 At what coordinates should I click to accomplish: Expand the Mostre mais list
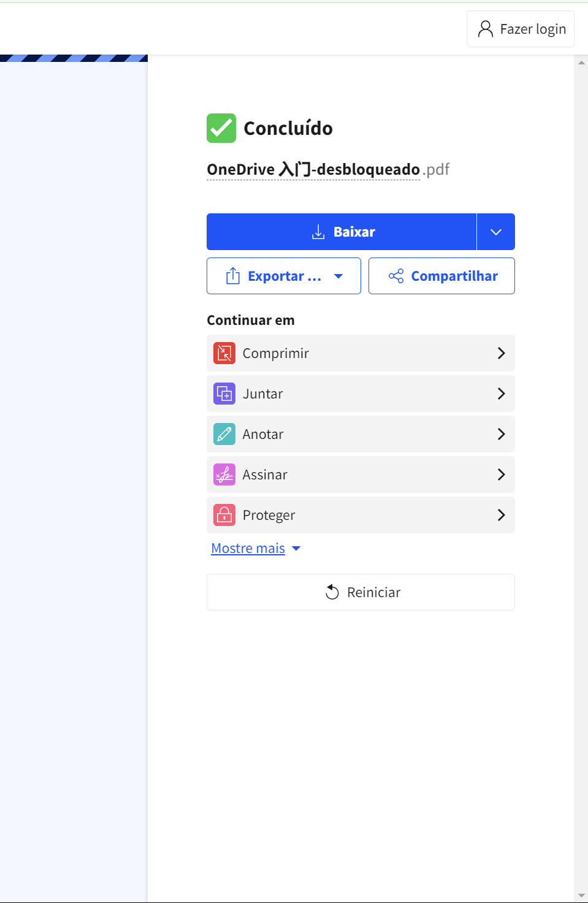256,548
